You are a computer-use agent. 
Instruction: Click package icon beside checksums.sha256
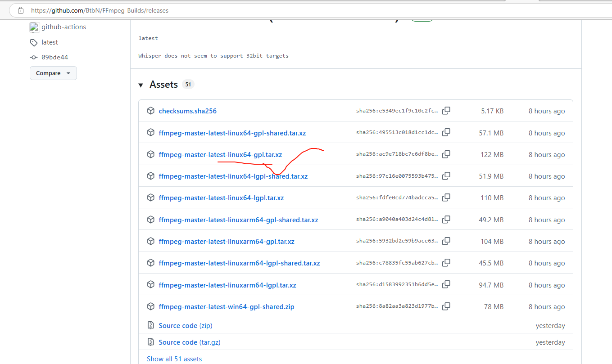(x=151, y=111)
